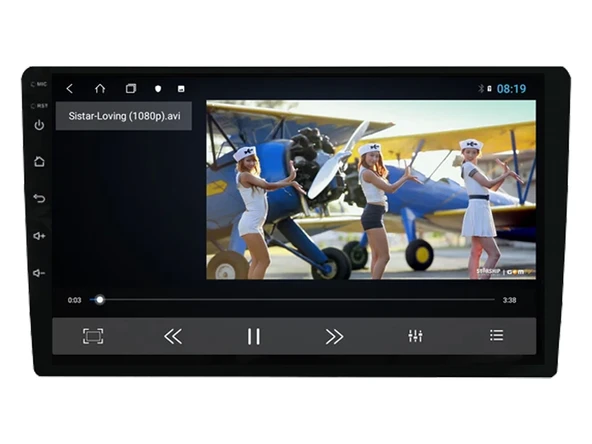Viewport: 592px width, 444px height.
Task: Select Sistar-Loving (1080p).avi file entry
Action: coord(124,116)
